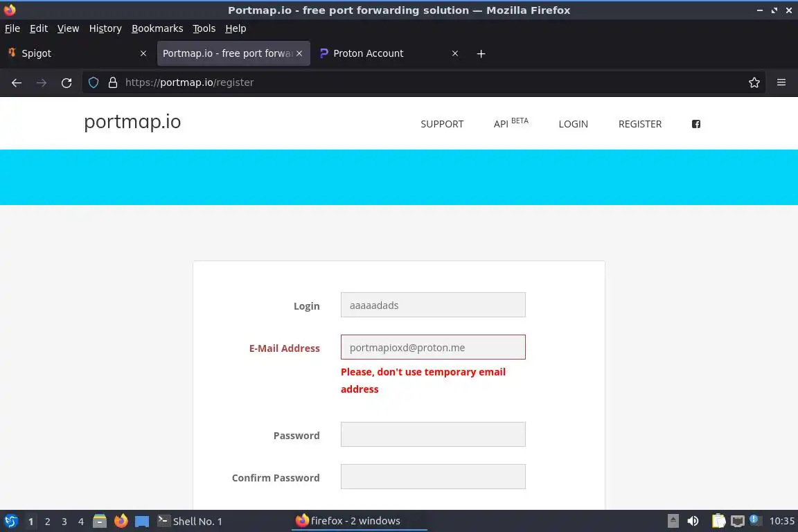Focus the E-Mail Address field
The width and height of the screenshot is (798, 532).
tap(433, 347)
